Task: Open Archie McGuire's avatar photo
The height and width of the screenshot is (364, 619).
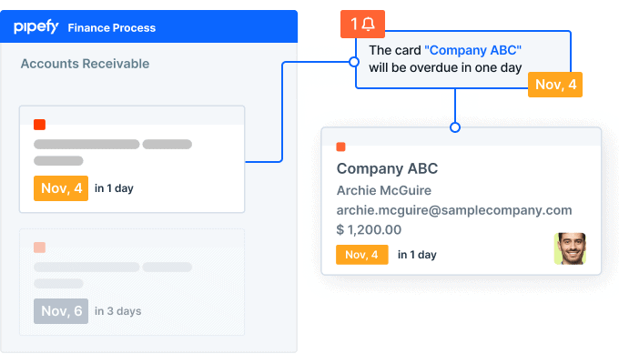Action: [570, 248]
